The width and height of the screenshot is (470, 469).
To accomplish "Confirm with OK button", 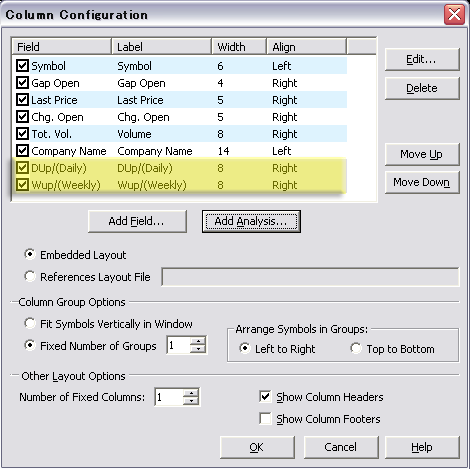I will click(x=257, y=447).
